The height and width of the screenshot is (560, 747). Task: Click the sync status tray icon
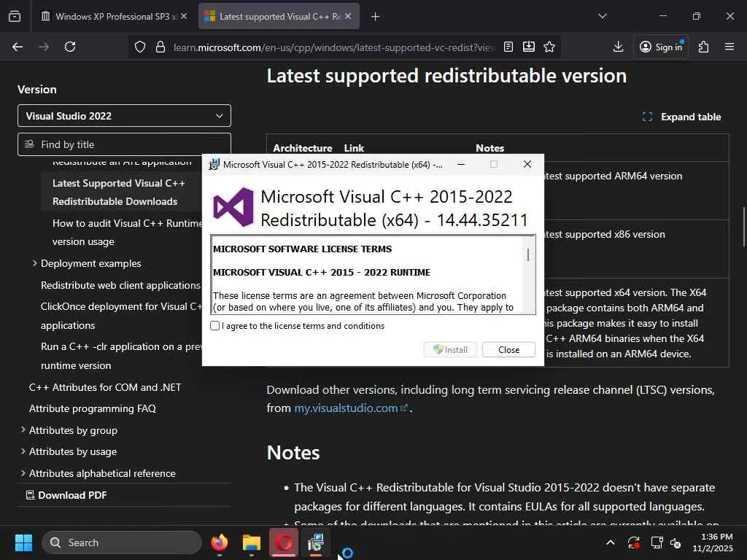click(634, 542)
